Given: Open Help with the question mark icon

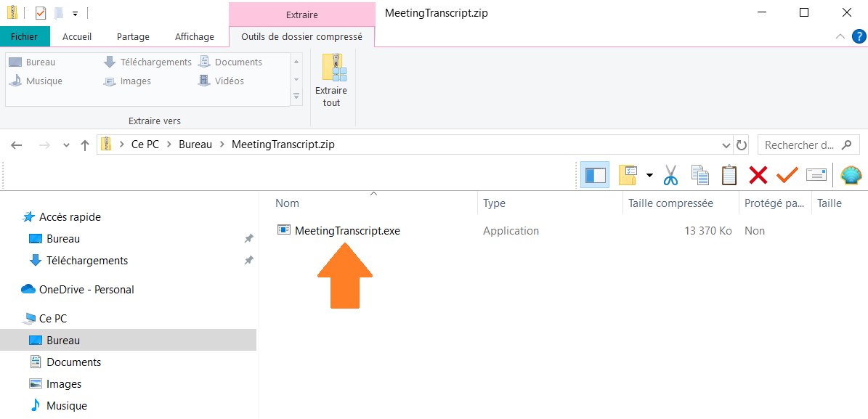Looking at the screenshot, I should [858, 36].
